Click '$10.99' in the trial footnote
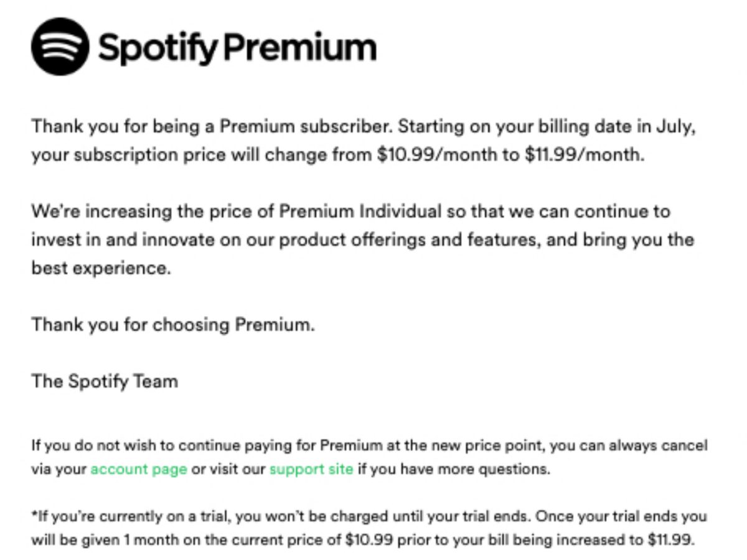Viewport: 747px width, 560px height. [x=369, y=540]
